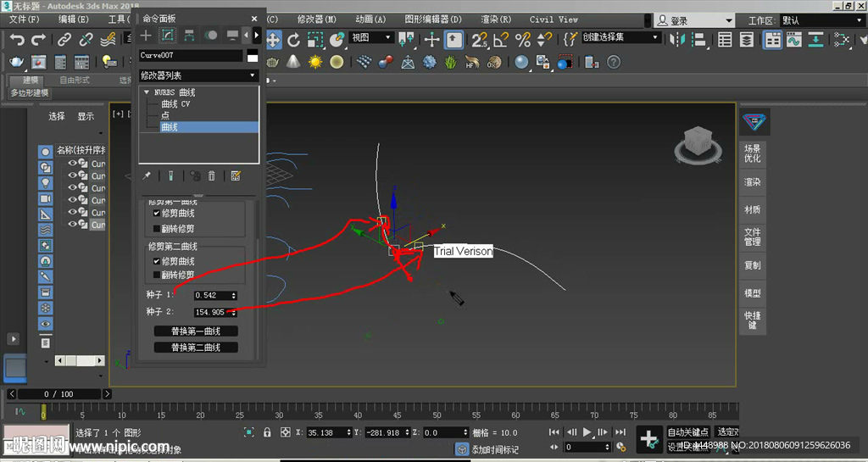Viewport: 868px width, 462px height.
Task: Open the 创建选择集 dropdown
Action: tap(620, 37)
